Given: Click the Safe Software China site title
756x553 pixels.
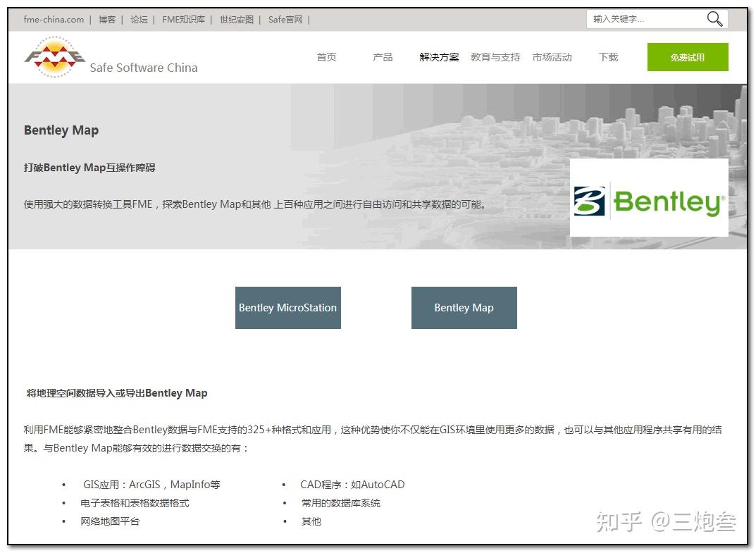Looking at the screenshot, I should click(x=144, y=68).
